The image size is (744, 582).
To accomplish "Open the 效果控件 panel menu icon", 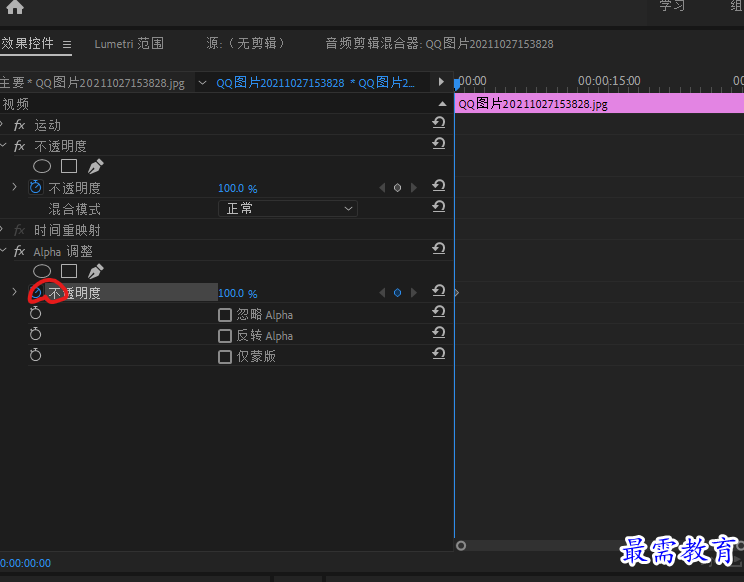I will pos(67,45).
